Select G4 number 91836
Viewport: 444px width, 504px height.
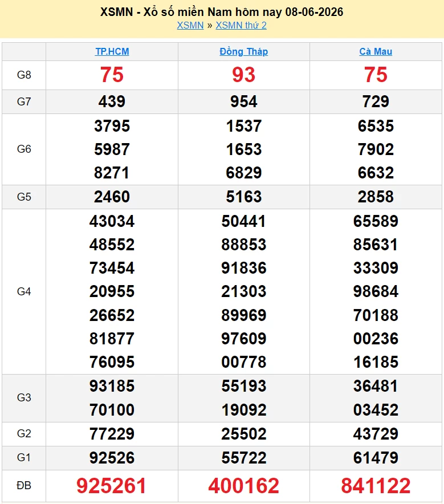243,268
